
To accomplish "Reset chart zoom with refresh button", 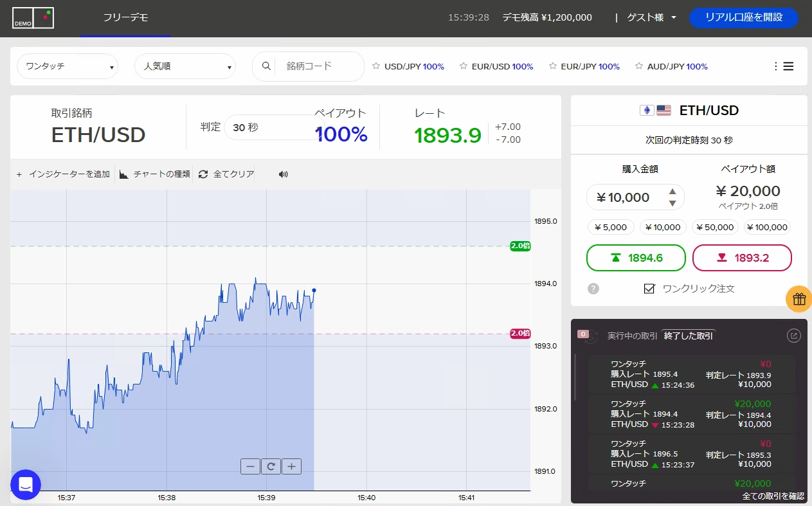I will pos(271,467).
